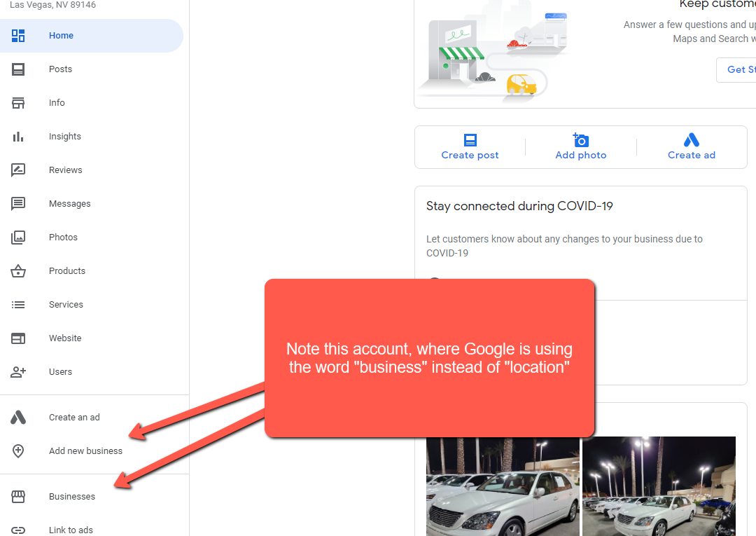Click the Messages chat icon
The width and height of the screenshot is (756, 536).
point(18,204)
